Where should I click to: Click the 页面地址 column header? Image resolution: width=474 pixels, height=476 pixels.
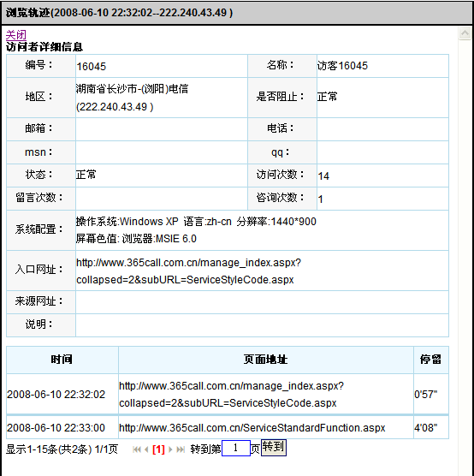265,360
